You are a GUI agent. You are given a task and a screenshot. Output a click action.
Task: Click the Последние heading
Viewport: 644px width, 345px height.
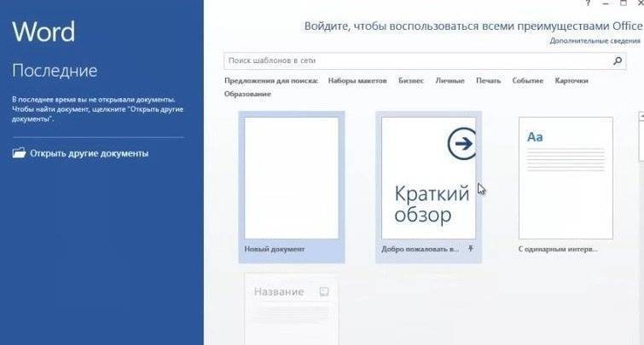[55, 71]
